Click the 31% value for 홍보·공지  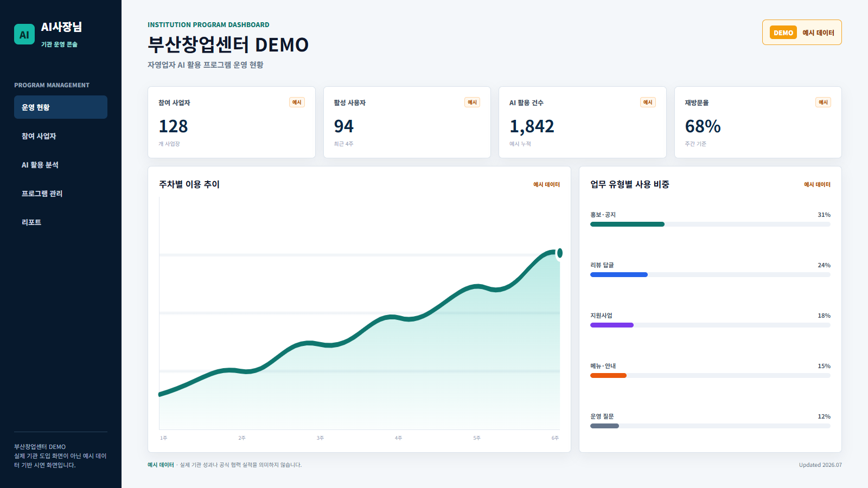coord(824,215)
